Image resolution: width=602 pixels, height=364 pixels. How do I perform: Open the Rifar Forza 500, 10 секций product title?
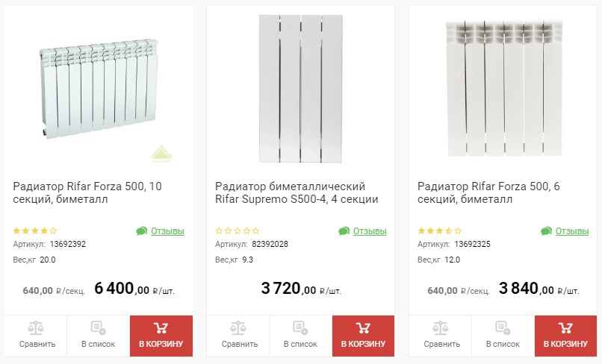87,192
